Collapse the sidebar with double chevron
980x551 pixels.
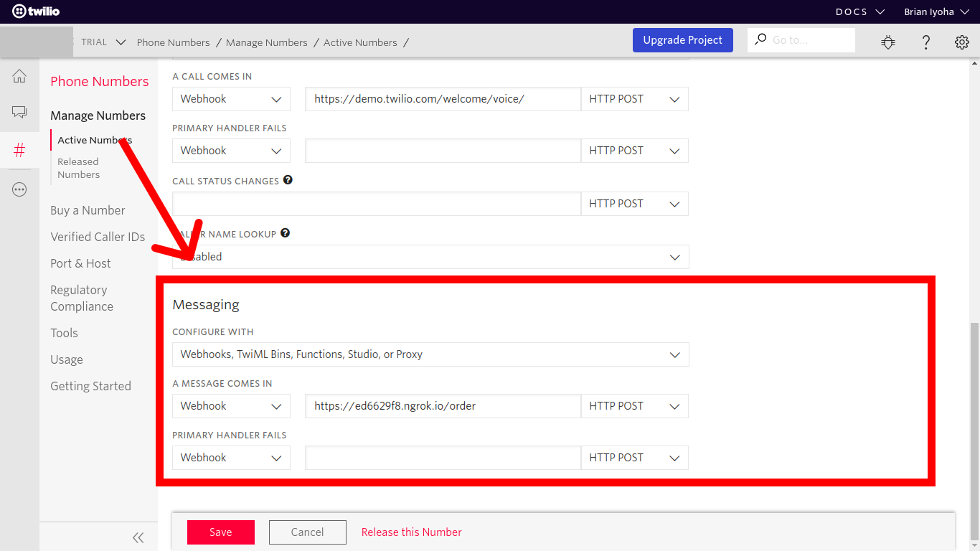coord(138,537)
